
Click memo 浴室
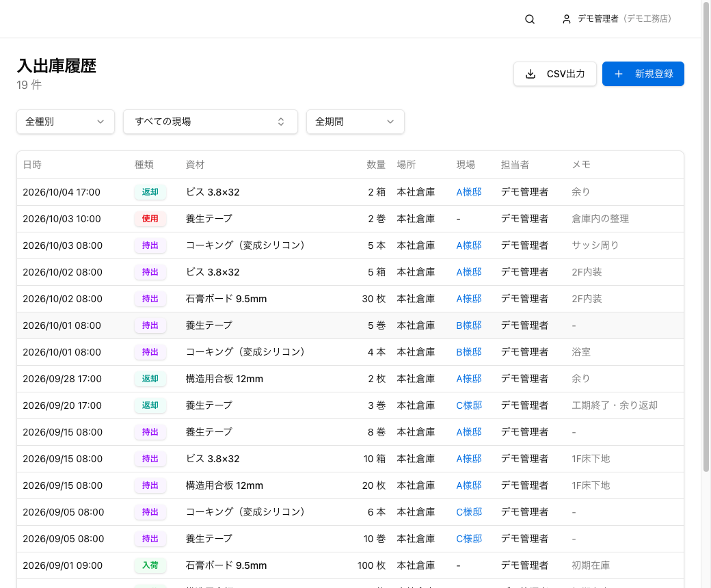[x=581, y=352]
